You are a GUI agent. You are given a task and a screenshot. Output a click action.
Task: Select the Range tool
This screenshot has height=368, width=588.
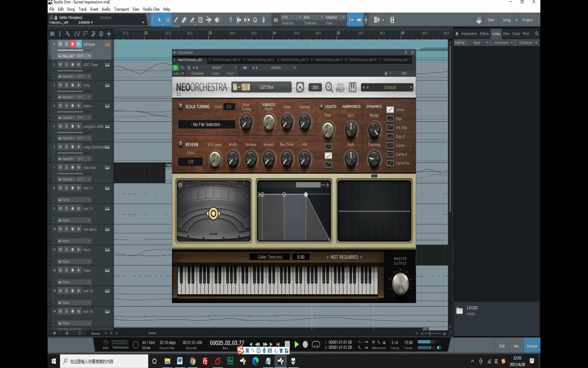[167, 20]
